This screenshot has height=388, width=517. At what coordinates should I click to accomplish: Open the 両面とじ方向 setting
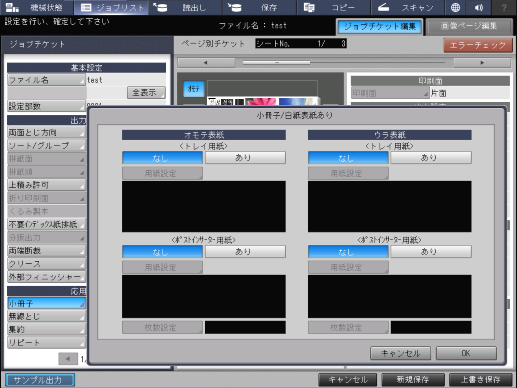tap(46, 132)
